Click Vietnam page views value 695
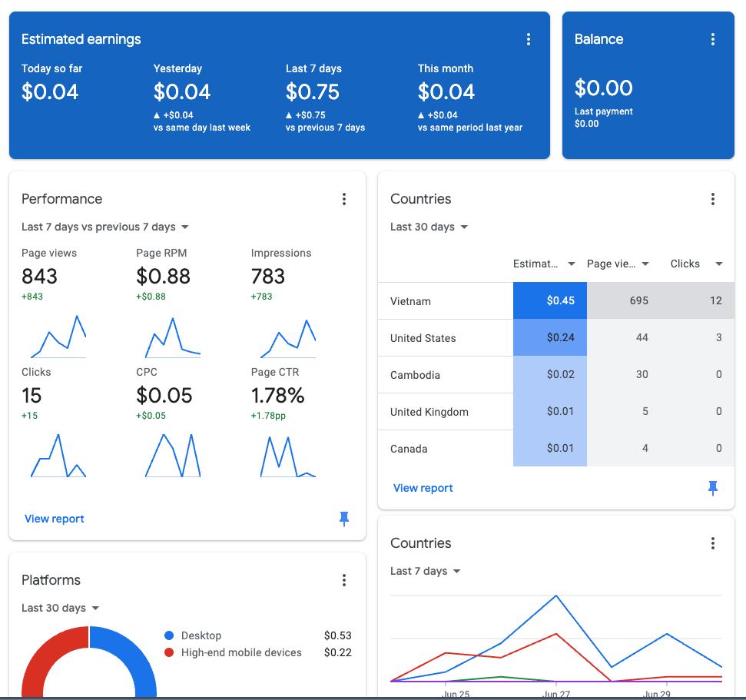This screenshot has width=746, height=700. click(x=638, y=300)
